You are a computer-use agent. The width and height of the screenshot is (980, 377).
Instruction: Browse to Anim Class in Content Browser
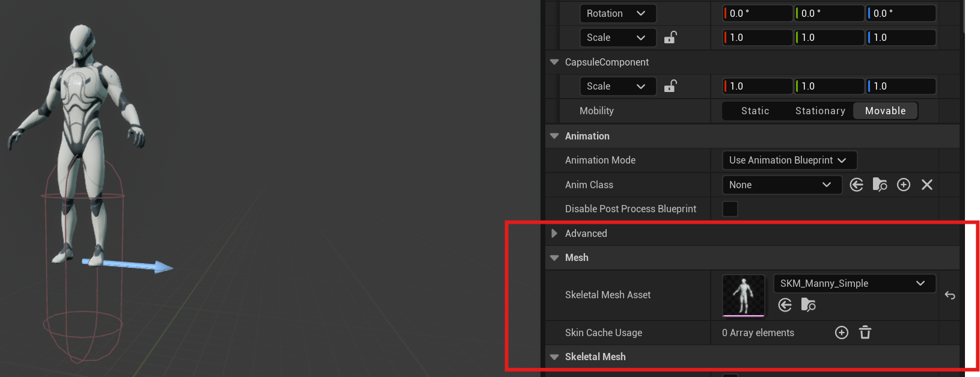pyautogui.click(x=880, y=185)
